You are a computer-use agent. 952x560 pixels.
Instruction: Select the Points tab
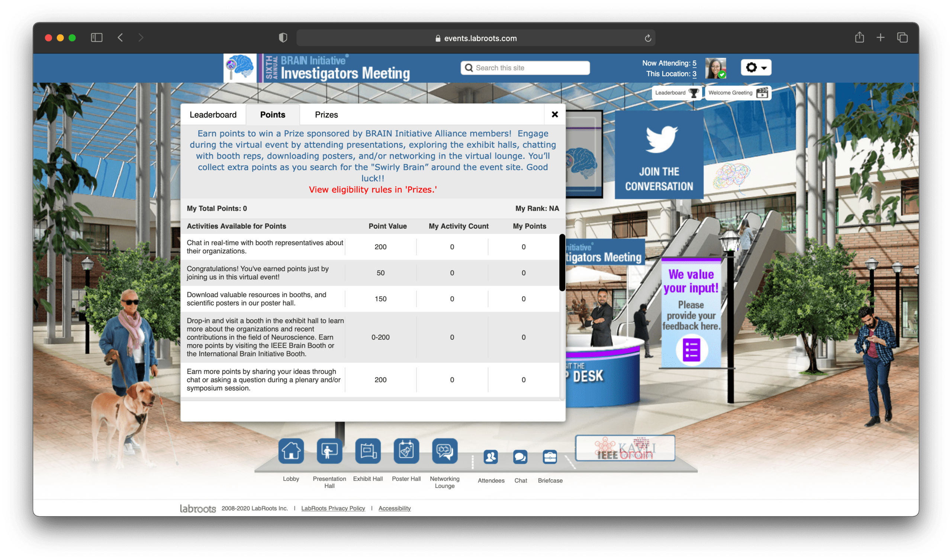click(273, 115)
